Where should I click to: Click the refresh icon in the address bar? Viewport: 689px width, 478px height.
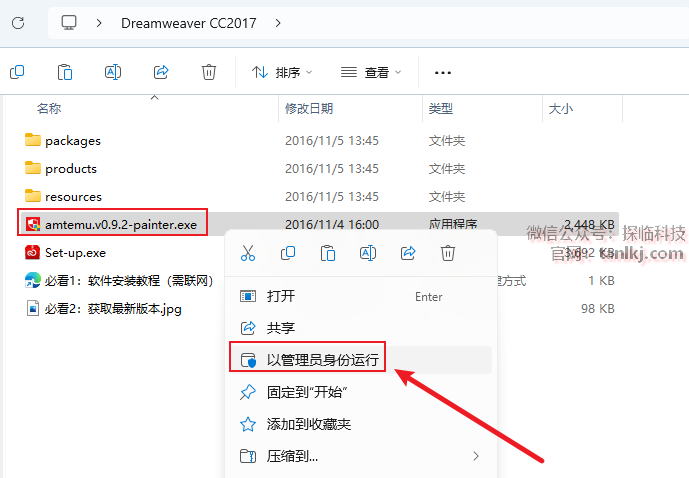(18, 23)
